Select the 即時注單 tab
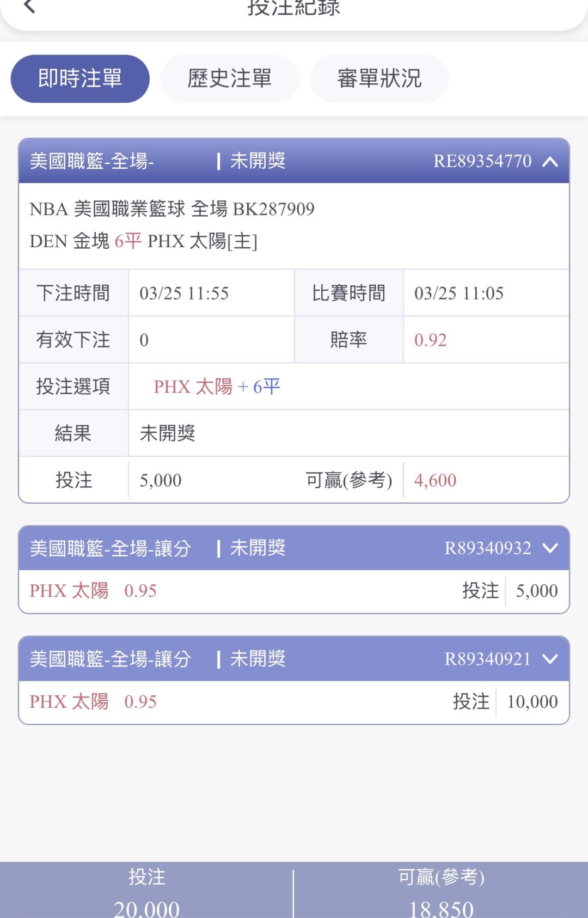The image size is (588, 918). pos(80,79)
